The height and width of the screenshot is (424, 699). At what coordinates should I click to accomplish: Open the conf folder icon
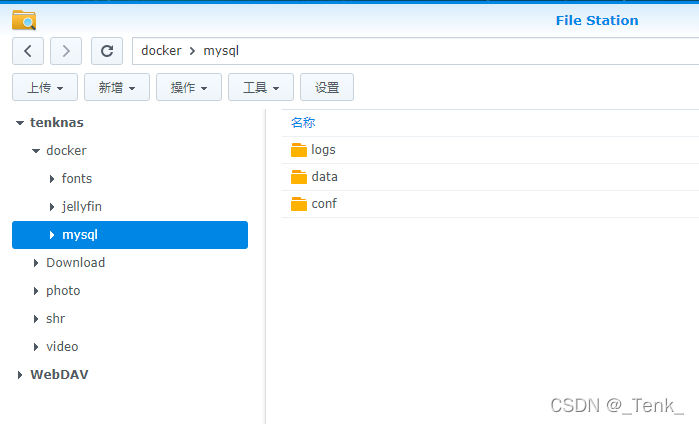[299, 204]
